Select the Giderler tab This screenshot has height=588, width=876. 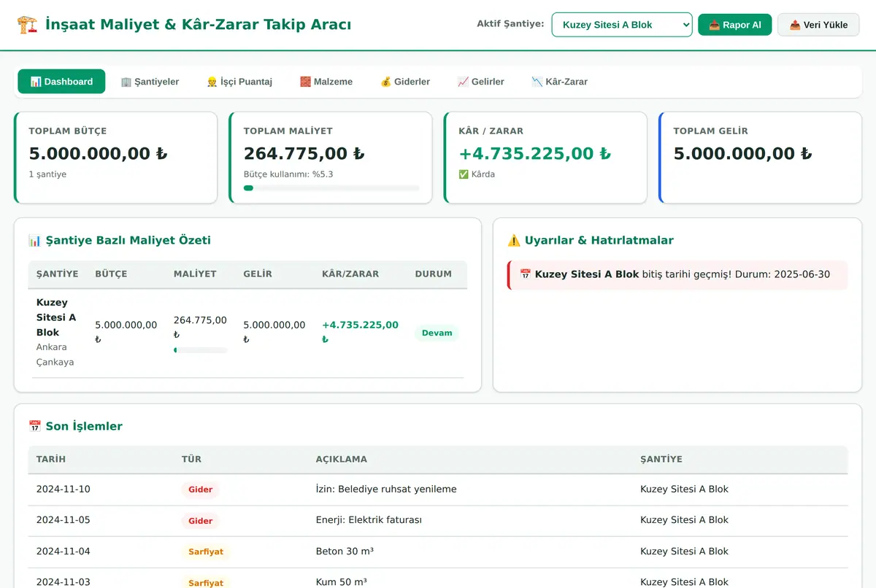[x=405, y=82]
